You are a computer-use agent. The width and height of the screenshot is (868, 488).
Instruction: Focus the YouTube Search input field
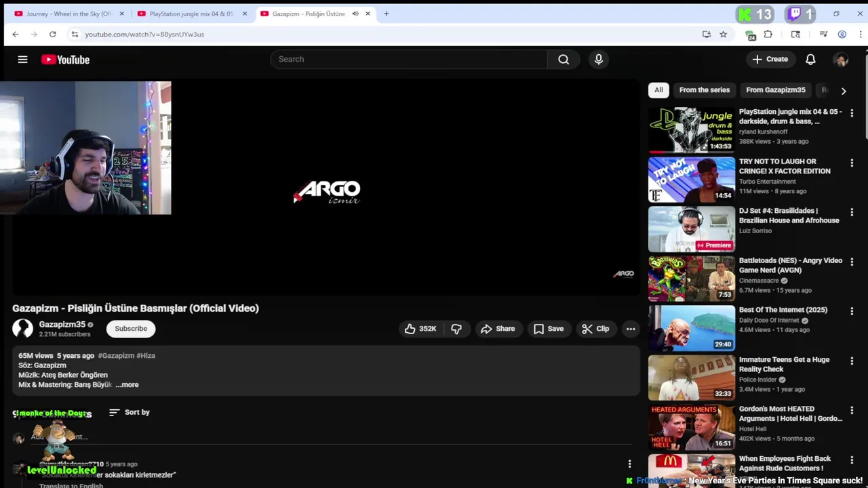coord(409,59)
